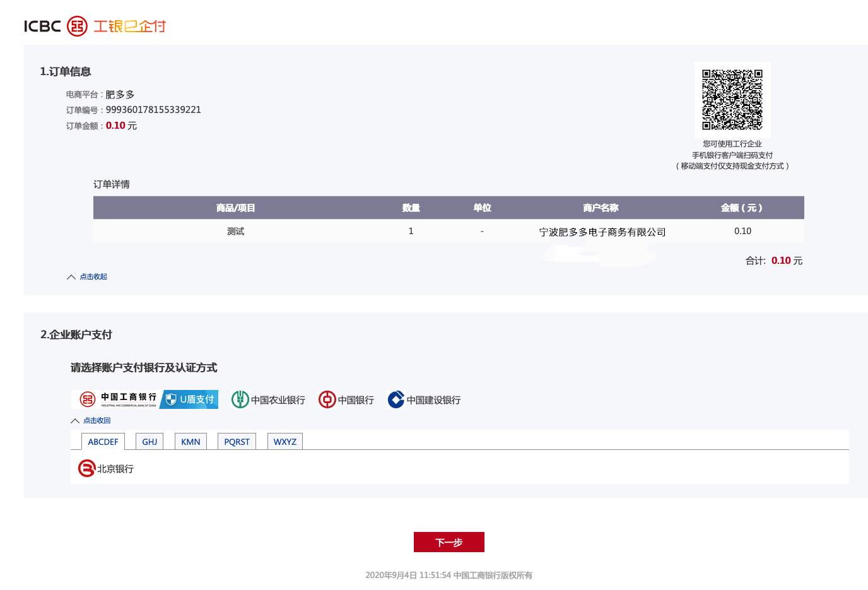Switch to the WXYZ bank tab
Screen dimensions: 868x590
coord(285,442)
